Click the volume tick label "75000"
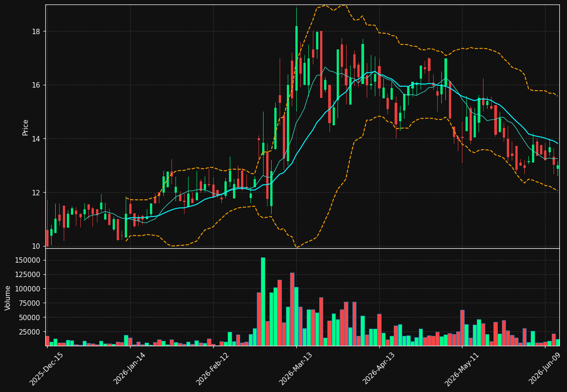Image resolution: width=567 pixels, height=392 pixels. point(30,303)
